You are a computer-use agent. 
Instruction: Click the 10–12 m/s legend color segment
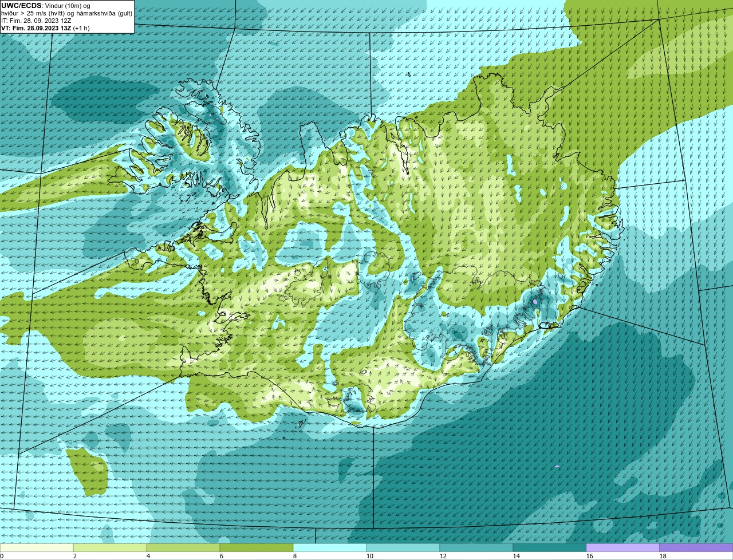(403, 547)
